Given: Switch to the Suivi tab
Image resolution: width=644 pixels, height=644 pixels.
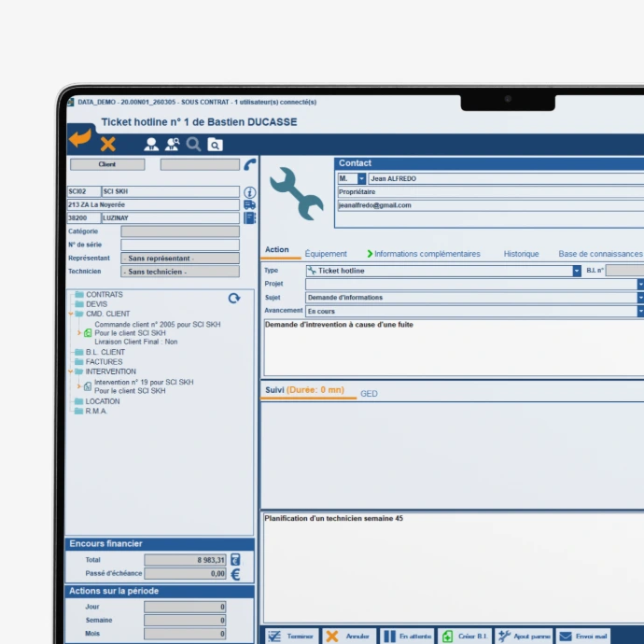Looking at the screenshot, I should [305, 390].
